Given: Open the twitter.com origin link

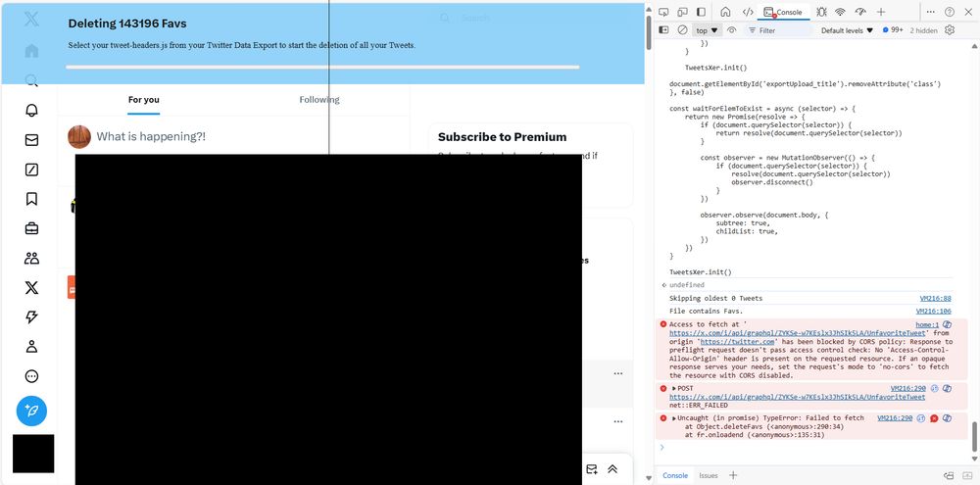Looking at the screenshot, I should coord(738,342).
